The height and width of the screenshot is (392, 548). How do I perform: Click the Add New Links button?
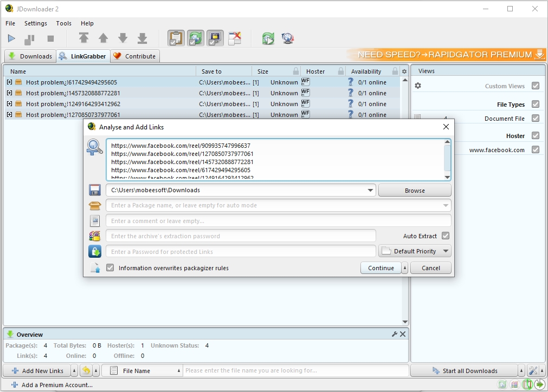37,371
